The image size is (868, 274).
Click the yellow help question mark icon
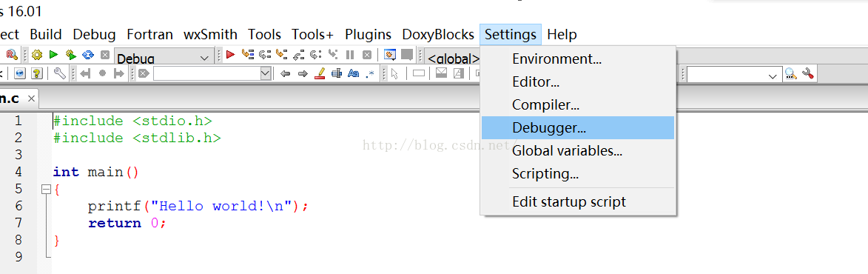click(36, 73)
